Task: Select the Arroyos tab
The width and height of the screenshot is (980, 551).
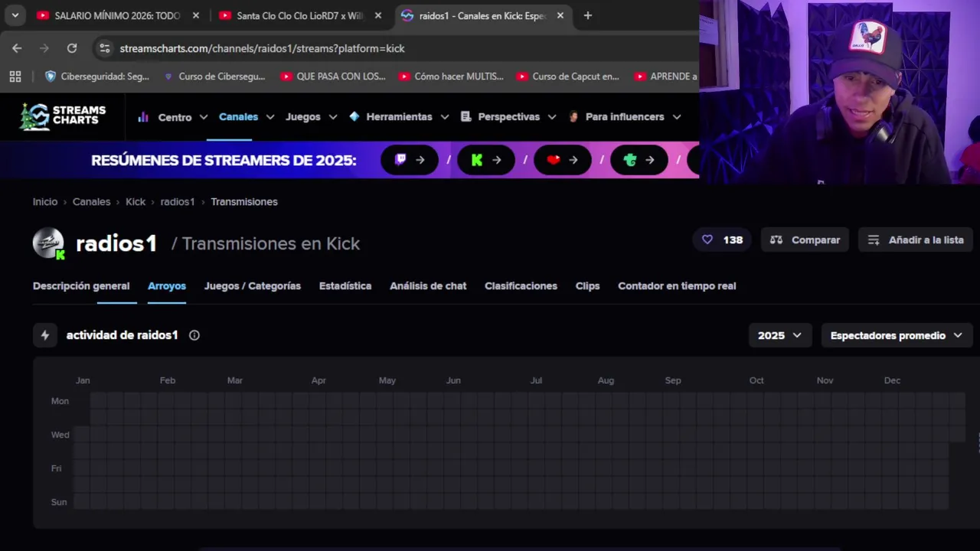Action: pyautogui.click(x=167, y=286)
